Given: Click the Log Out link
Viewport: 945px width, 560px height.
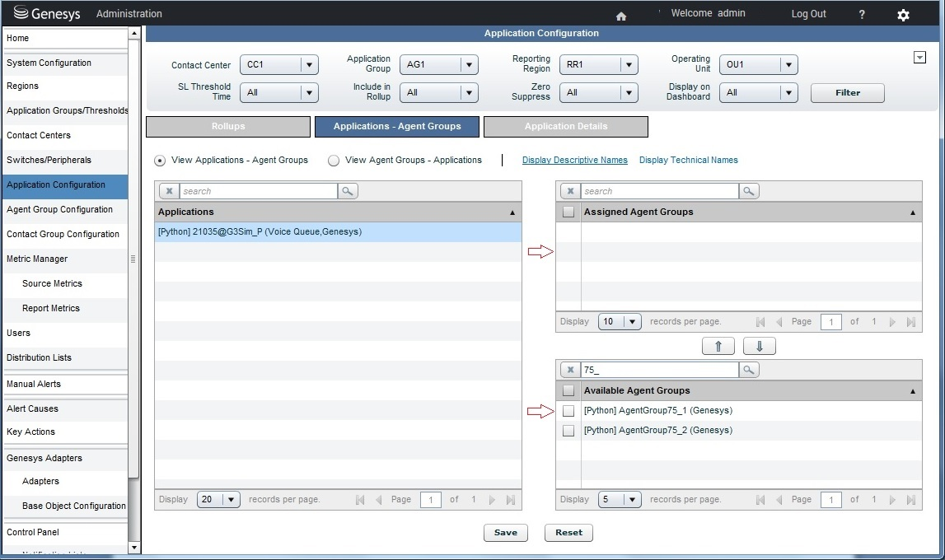Looking at the screenshot, I should (808, 14).
